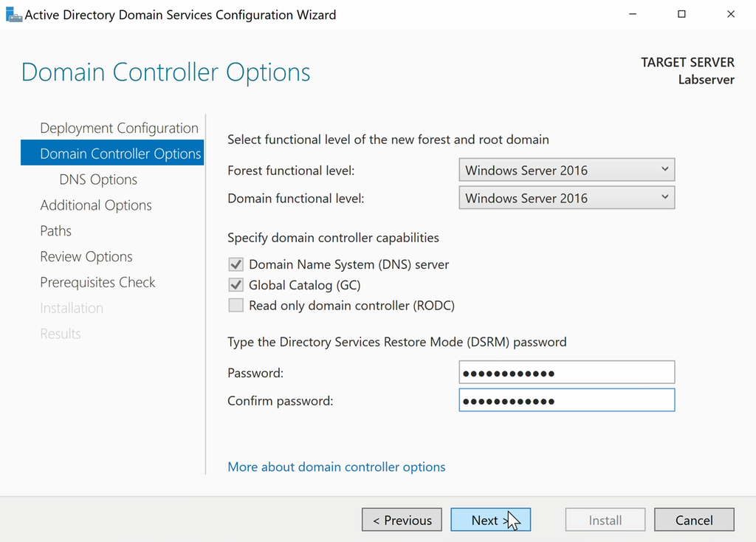Click the Previous button
This screenshot has height=542, width=756.
pos(402,520)
